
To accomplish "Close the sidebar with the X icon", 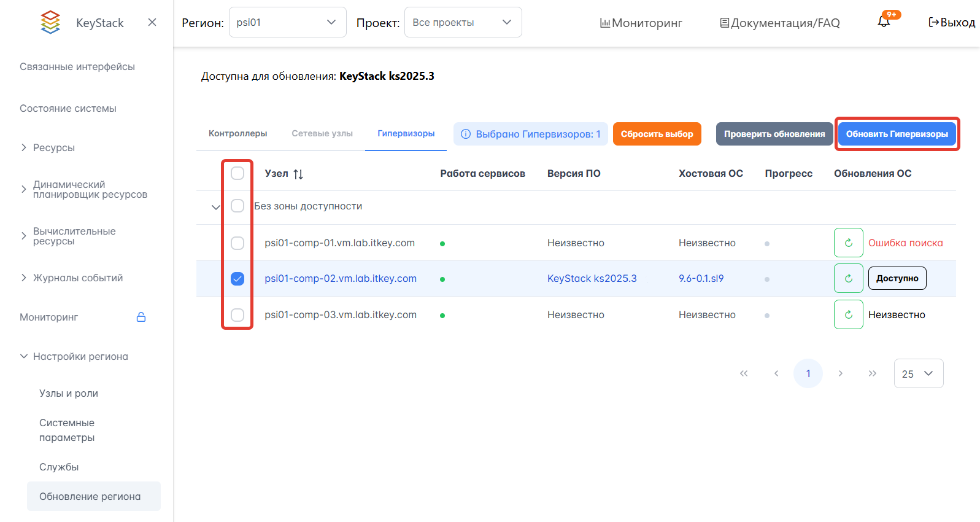I will point(152,23).
